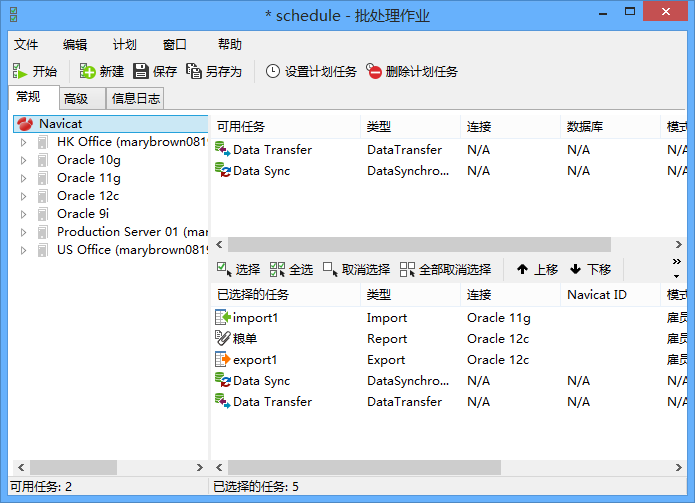
Task: Switch to the 常规 (General) tab
Action: tap(34, 97)
